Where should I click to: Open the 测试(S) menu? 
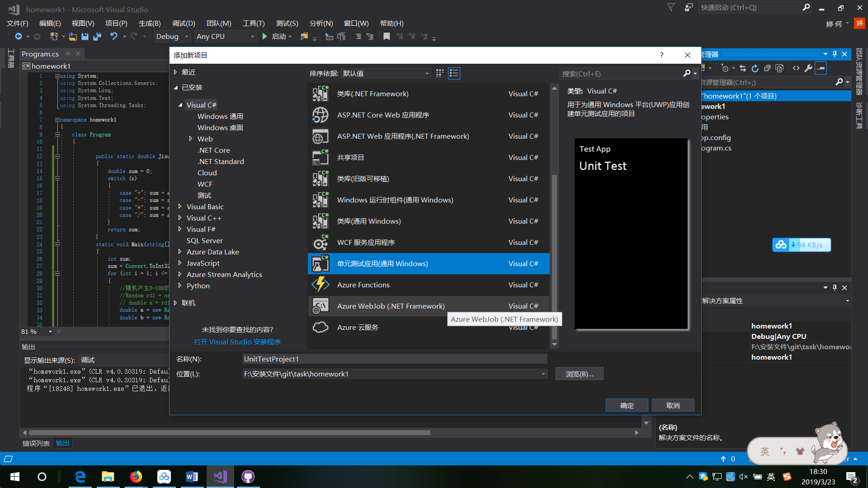coord(287,23)
